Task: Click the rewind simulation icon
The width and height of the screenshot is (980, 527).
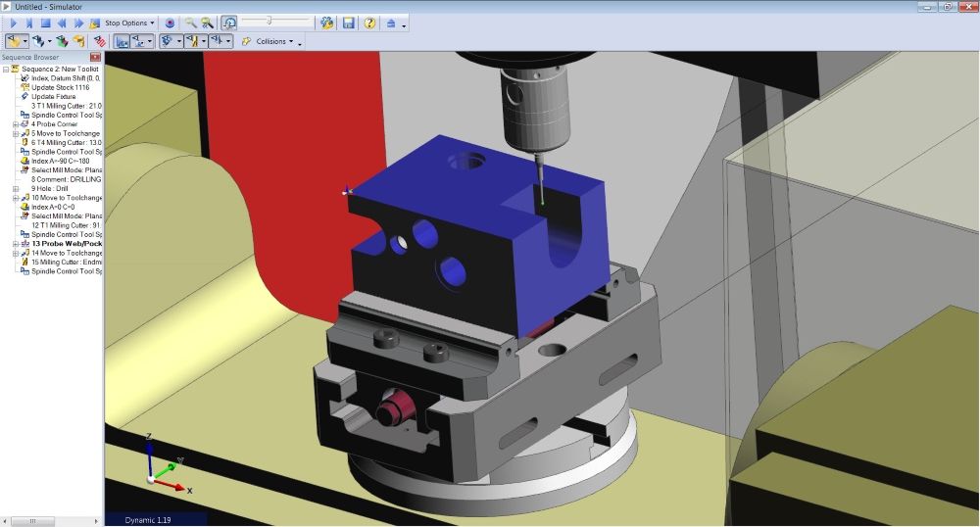Action: 62,23
